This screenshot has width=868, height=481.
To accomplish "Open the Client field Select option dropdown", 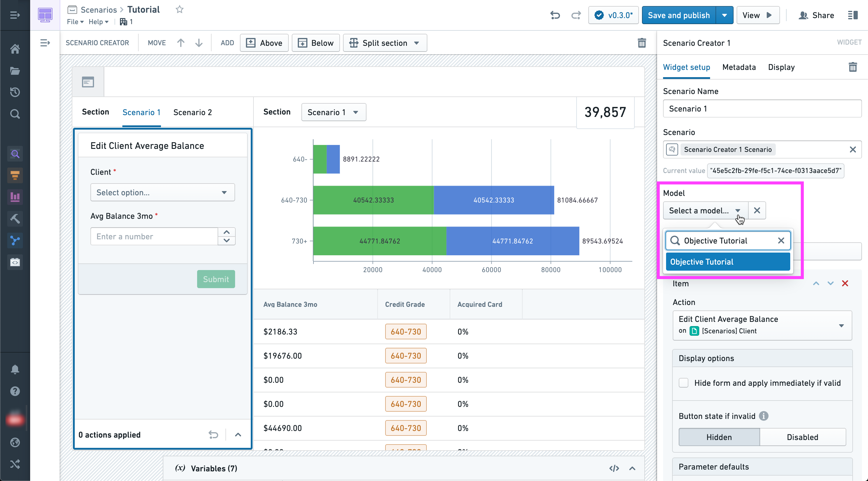I will coord(162,193).
